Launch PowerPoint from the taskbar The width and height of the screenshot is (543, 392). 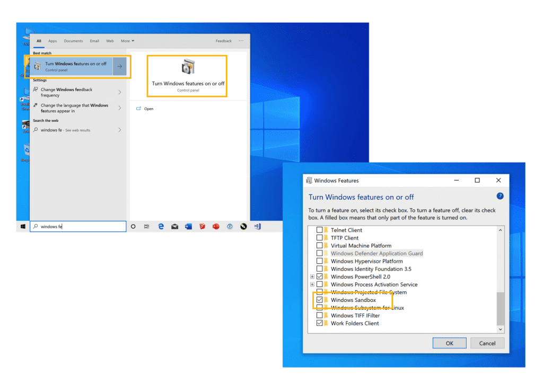216,226
